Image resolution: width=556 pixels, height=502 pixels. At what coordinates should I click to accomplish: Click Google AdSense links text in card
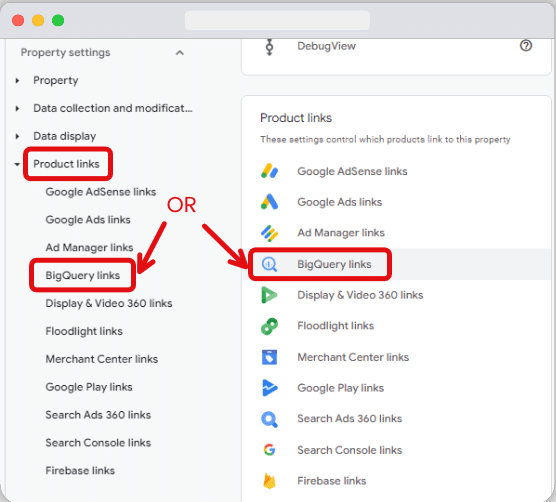pyautogui.click(x=352, y=171)
